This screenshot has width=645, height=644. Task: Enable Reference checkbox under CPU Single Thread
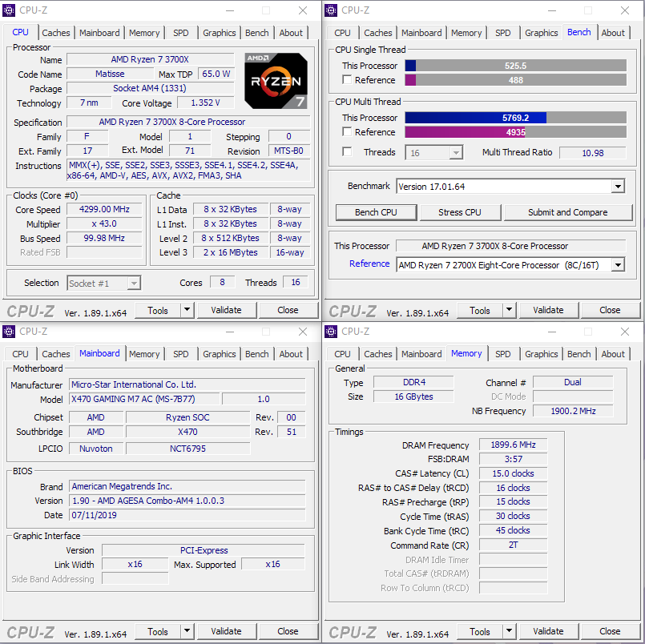(347, 80)
